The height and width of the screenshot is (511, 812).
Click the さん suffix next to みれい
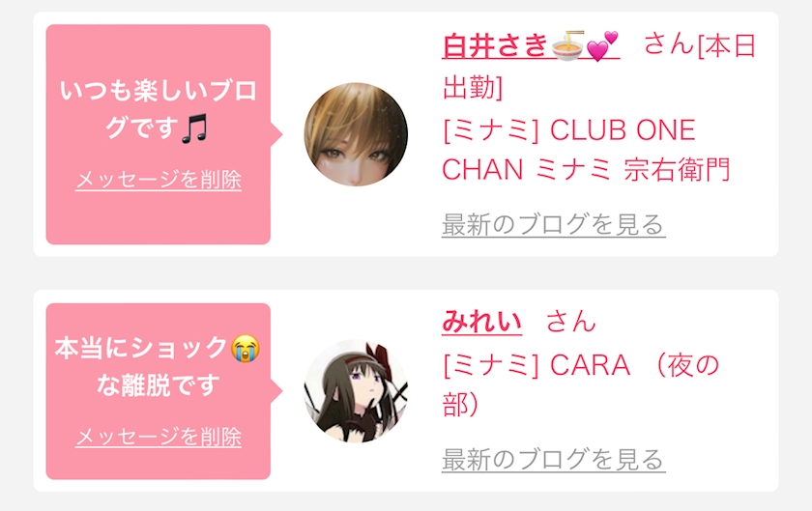(570, 322)
